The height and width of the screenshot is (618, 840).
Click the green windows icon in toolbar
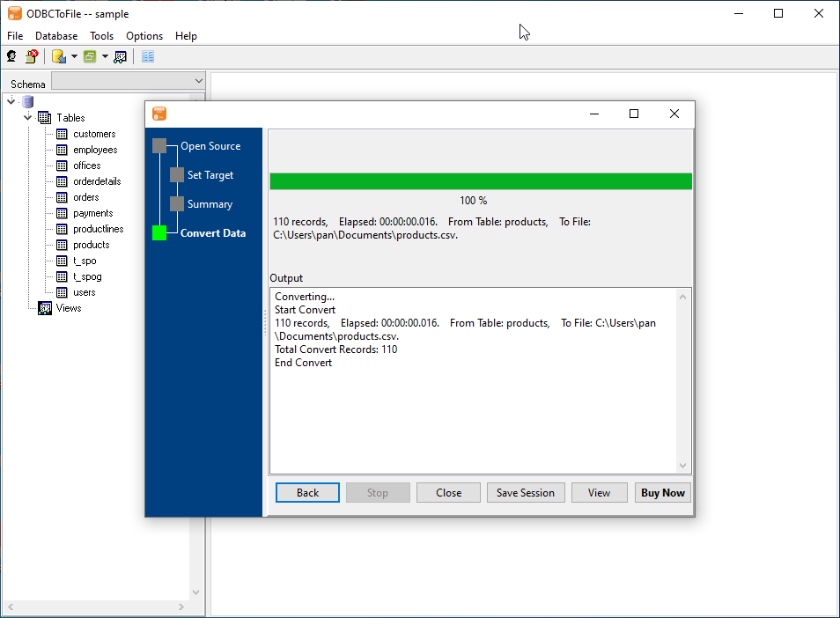pyautogui.click(x=89, y=56)
